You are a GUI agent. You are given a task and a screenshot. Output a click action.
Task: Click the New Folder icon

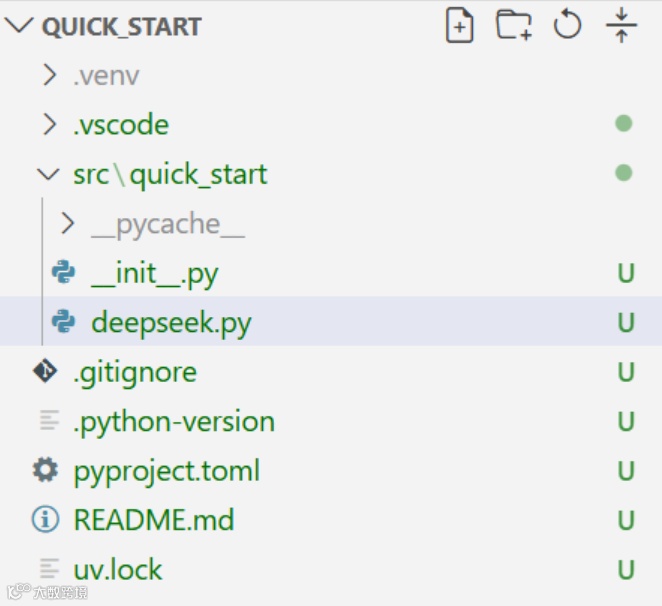(x=514, y=26)
